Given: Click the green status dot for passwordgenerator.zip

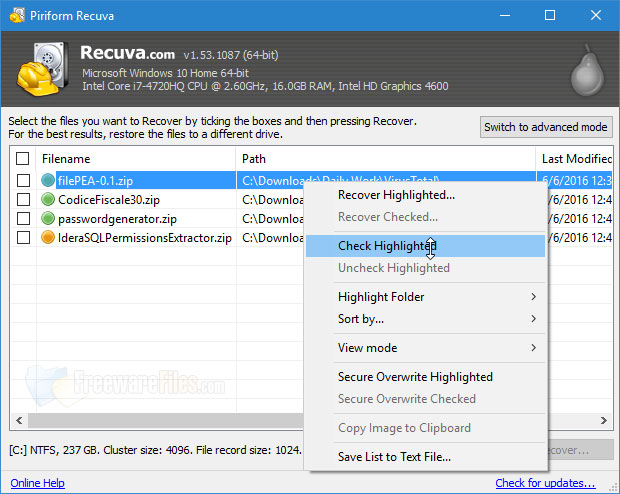Looking at the screenshot, I should [x=48, y=218].
